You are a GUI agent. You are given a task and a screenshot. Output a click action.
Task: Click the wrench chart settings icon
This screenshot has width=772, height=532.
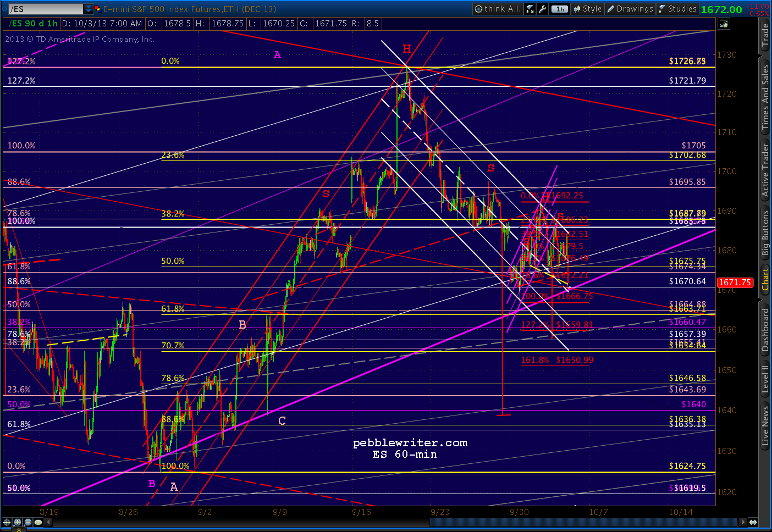pyautogui.click(x=543, y=9)
